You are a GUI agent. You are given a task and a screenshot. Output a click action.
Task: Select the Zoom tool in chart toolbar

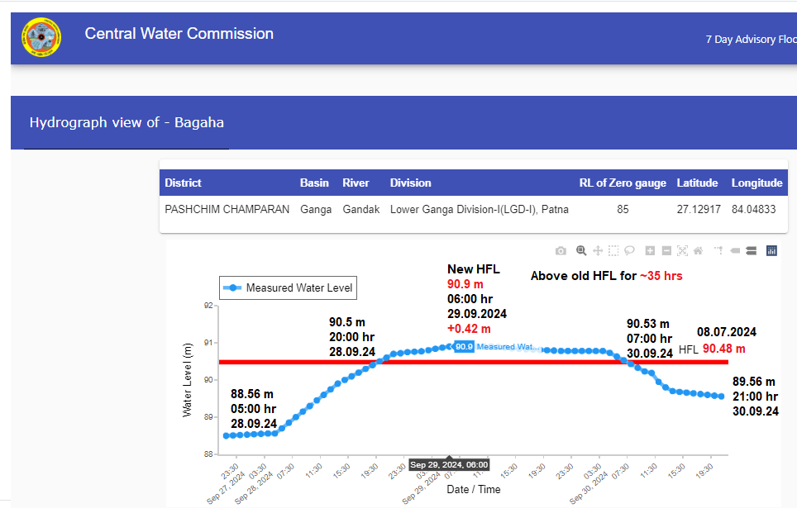[x=581, y=250]
